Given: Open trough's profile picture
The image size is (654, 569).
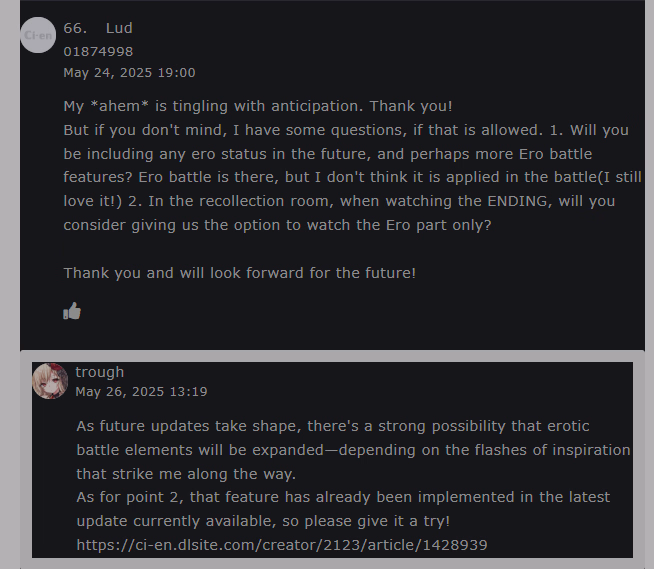Looking at the screenshot, I should pos(50,381).
